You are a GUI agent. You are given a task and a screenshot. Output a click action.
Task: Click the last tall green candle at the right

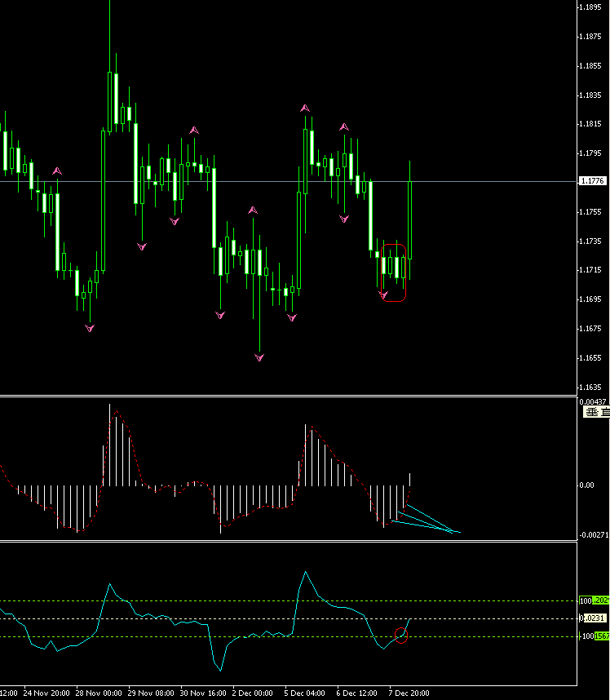point(409,220)
